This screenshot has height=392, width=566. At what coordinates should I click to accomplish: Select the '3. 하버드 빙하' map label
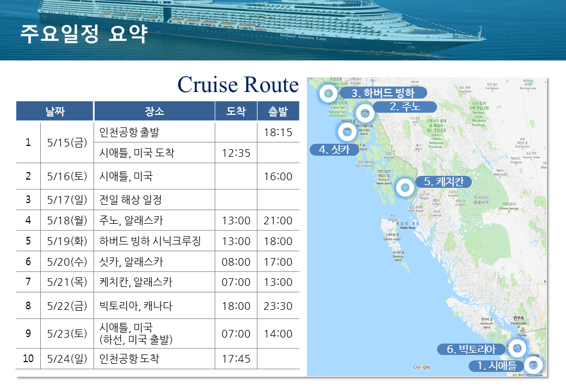[383, 93]
